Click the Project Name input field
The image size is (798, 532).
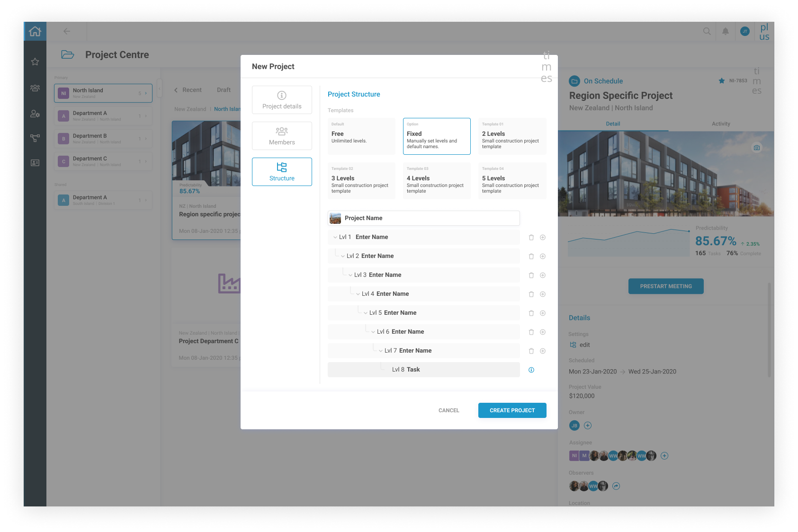[x=423, y=218]
